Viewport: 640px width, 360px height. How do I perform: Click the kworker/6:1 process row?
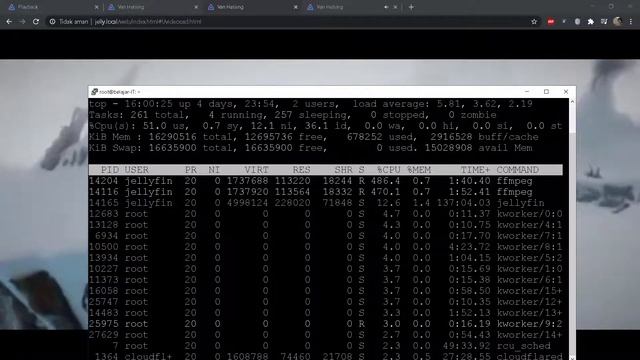(325, 280)
